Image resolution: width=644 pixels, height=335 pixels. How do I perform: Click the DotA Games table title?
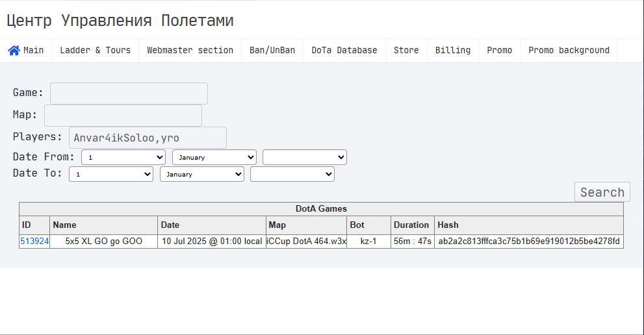(x=321, y=209)
